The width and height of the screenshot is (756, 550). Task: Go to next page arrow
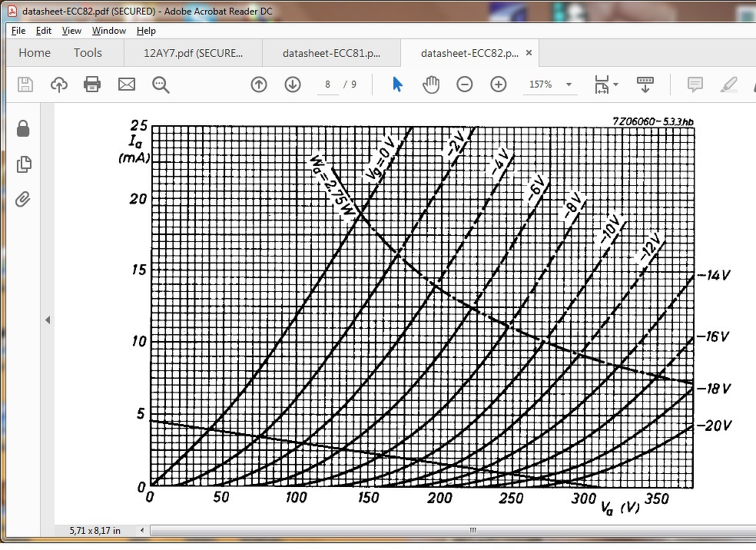click(293, 84)
